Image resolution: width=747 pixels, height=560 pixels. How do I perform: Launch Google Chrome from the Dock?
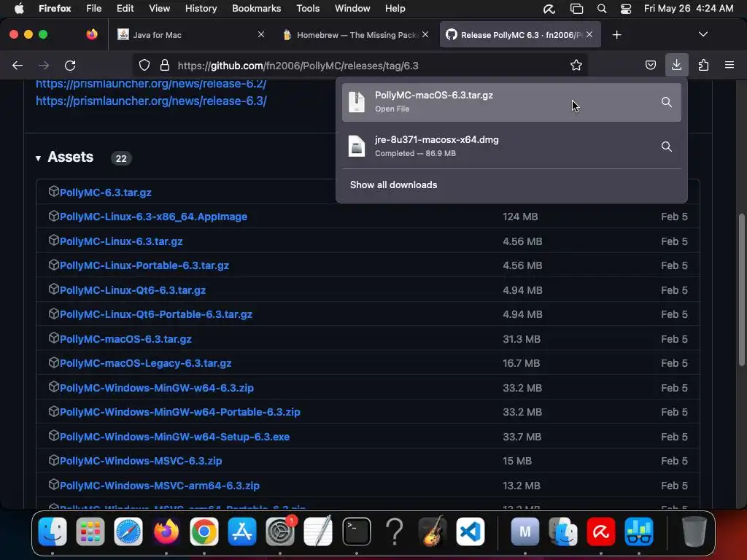tap(204, 532)
